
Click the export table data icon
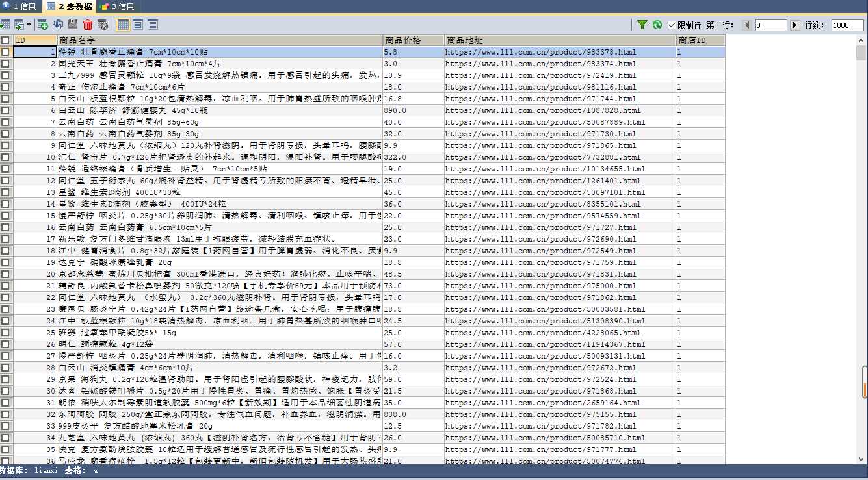(5, 25)
